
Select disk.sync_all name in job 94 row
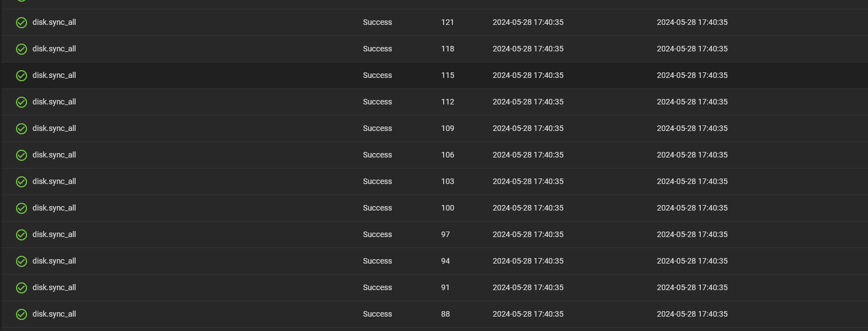click(54, 261)
